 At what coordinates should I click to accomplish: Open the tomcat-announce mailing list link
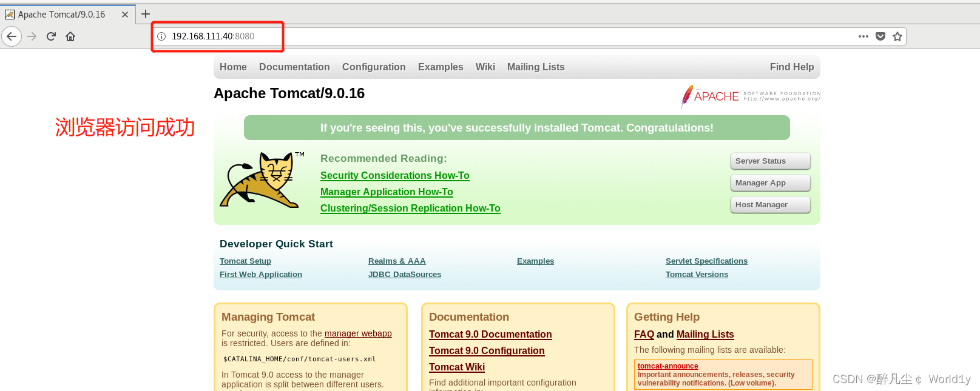[667, 366]
